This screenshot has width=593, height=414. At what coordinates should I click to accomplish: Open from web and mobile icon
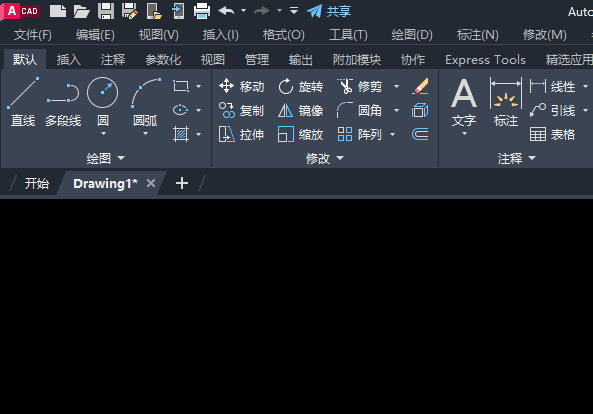(154, 11)
